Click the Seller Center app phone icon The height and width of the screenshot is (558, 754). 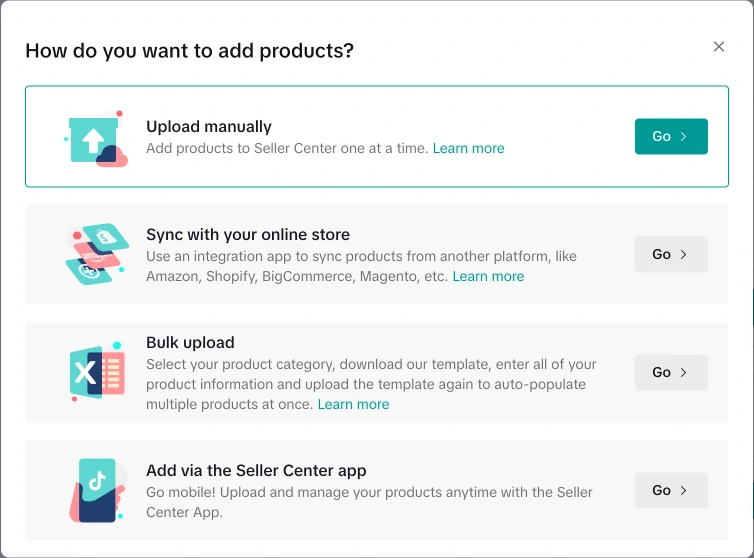(x=96, y=490)
